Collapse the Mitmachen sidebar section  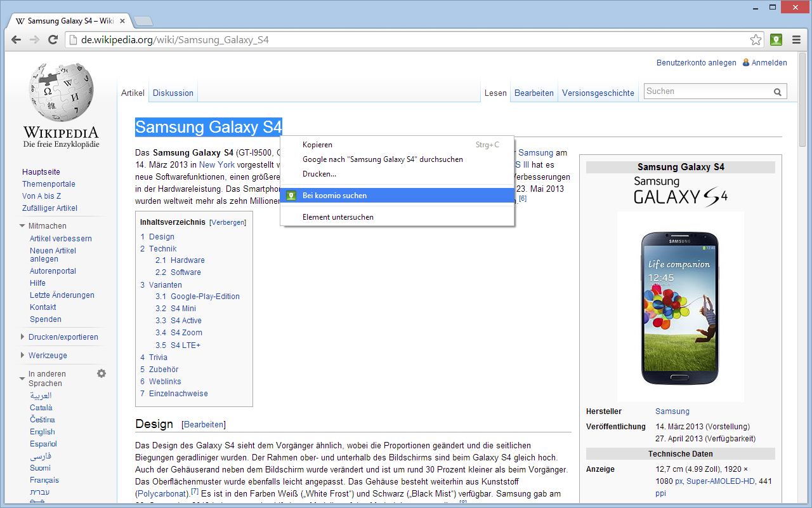point(23,226)
